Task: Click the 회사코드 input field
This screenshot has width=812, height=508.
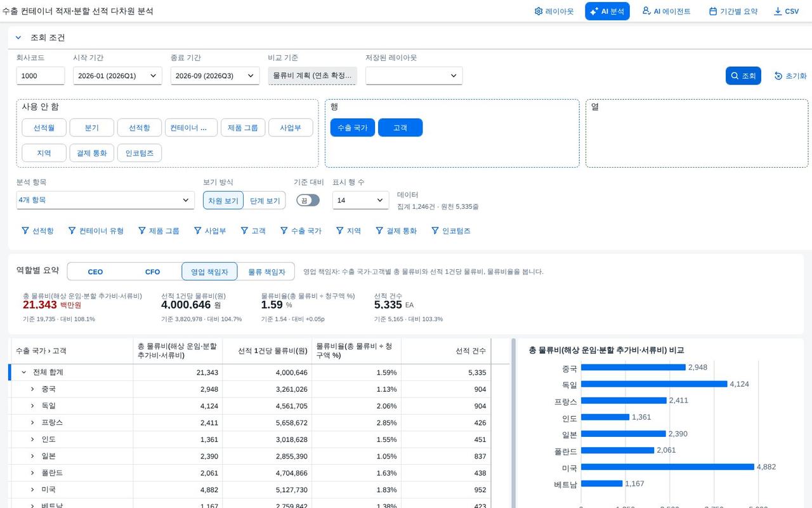Action: (x=41, y=76)
